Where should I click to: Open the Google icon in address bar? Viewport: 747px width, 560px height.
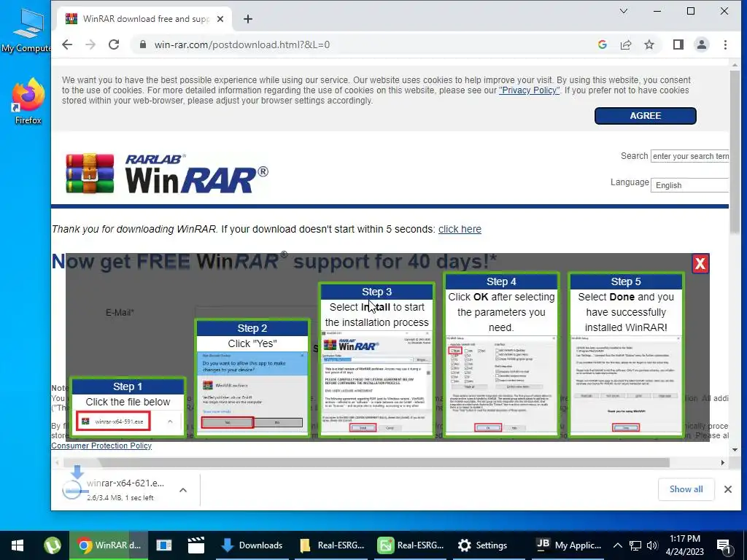tap(602, 44)
